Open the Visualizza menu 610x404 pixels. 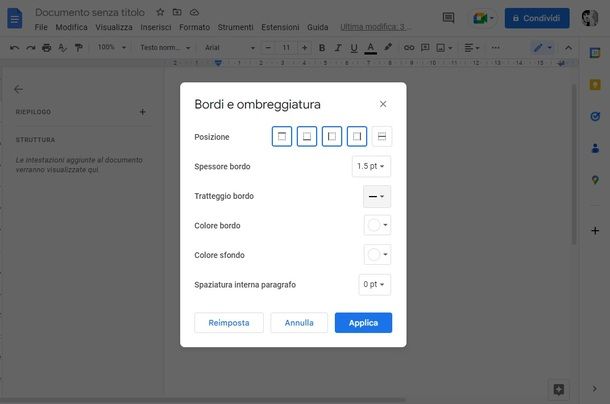point(114,27)
